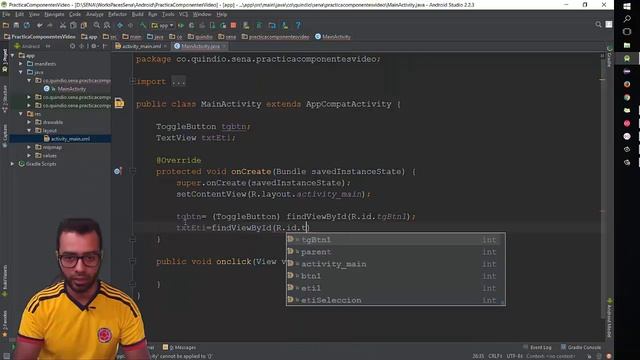The image size is (640, 360).
Task: Open the Navigate menu
Action: click(x=54, y=14)
